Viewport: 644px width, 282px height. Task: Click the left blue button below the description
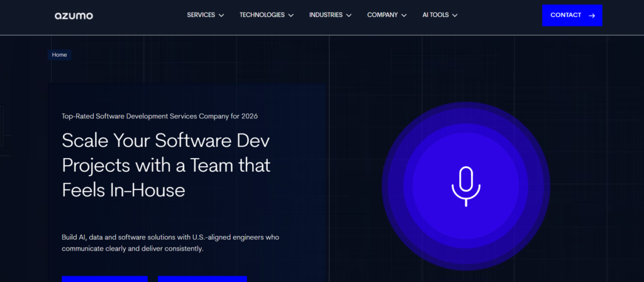pyautogui.click(x=104, y=278)
